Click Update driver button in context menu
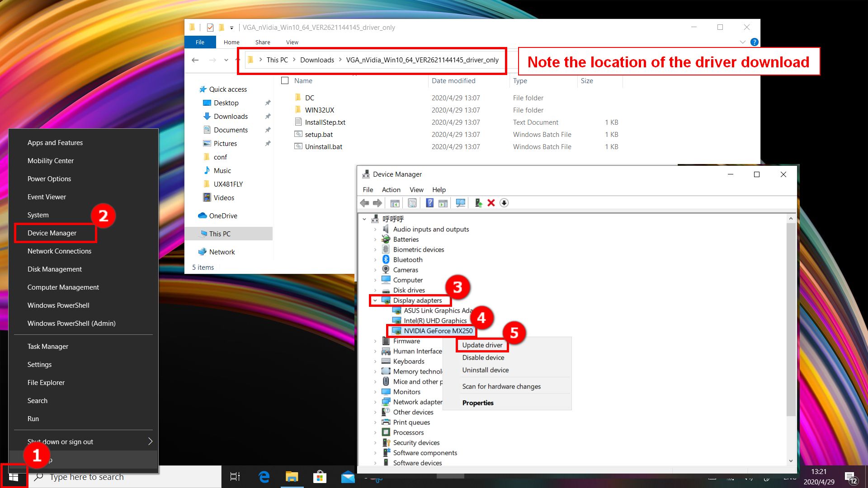The image size is (868, 488). point(481,345)
